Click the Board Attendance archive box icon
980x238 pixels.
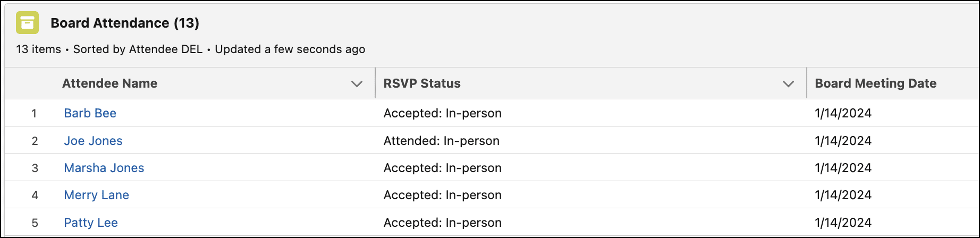point(27,22)
